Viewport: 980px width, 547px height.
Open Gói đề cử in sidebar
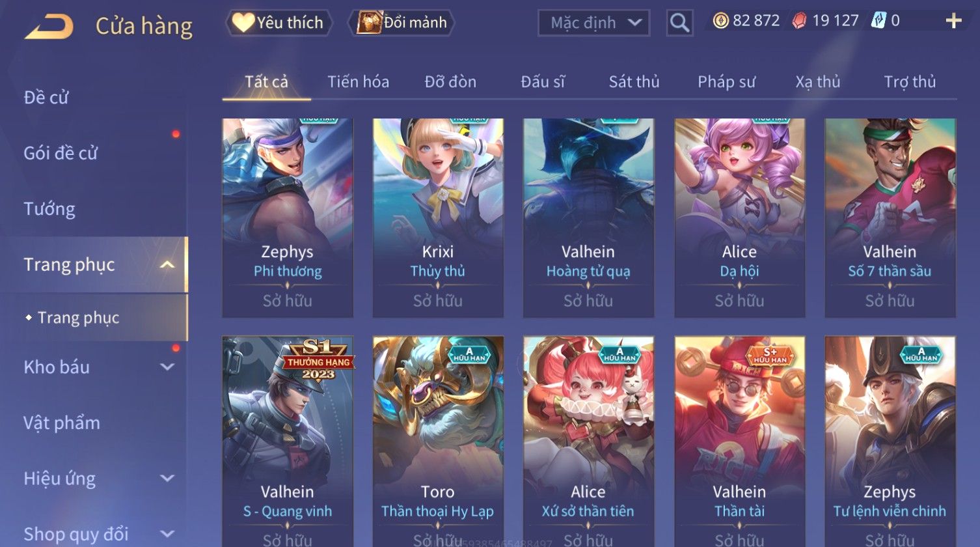(x=61, y=153)
